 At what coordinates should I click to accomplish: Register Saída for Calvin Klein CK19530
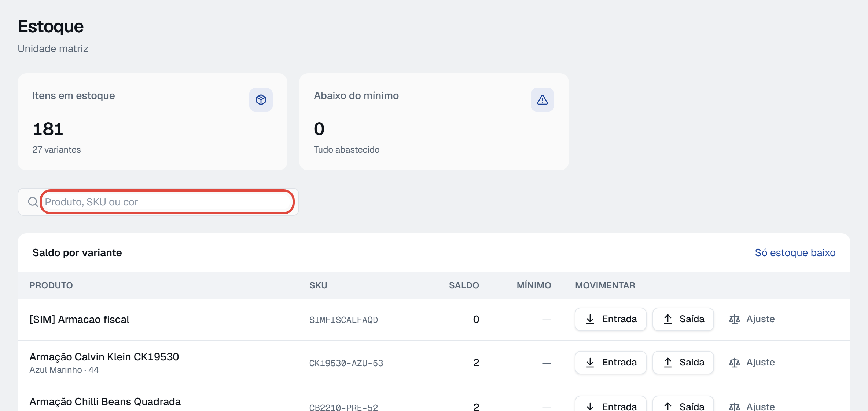(x=683, y=363)
